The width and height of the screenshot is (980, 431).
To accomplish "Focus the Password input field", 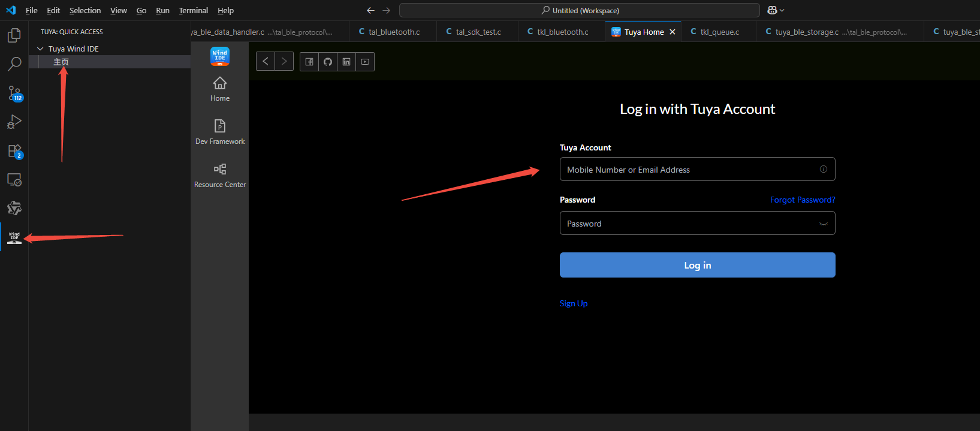I will coord(698,223).
